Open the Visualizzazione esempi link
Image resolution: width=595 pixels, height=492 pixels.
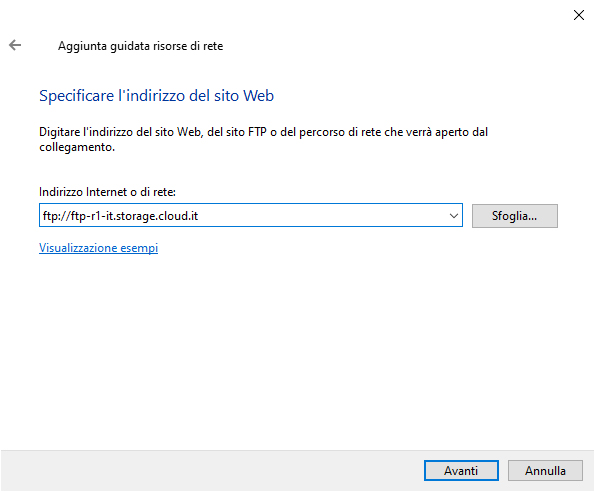tap(98, 248)
